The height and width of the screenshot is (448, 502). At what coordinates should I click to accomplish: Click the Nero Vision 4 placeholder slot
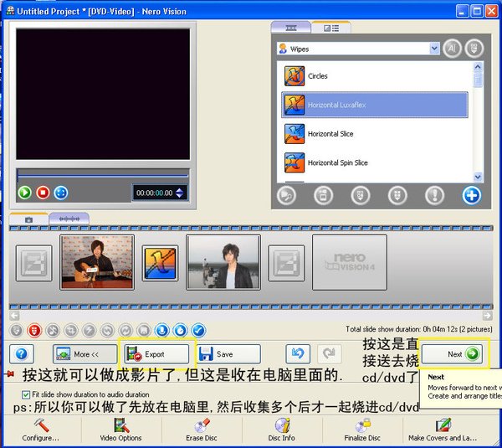point(350,262)
